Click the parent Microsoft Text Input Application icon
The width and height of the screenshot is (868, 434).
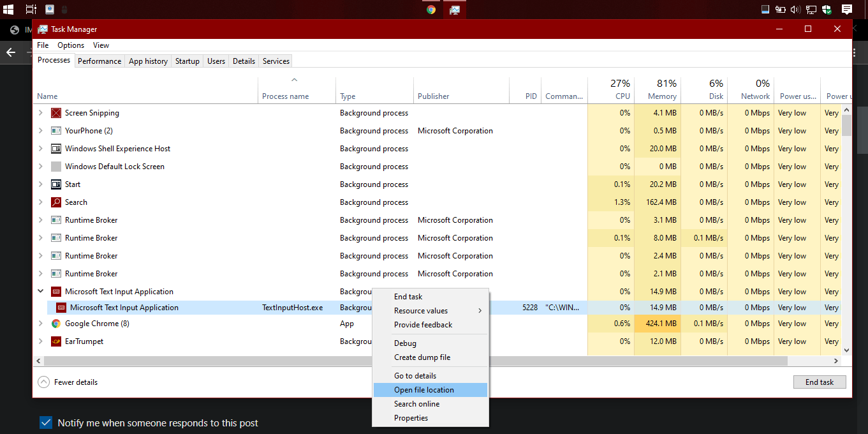56,292
